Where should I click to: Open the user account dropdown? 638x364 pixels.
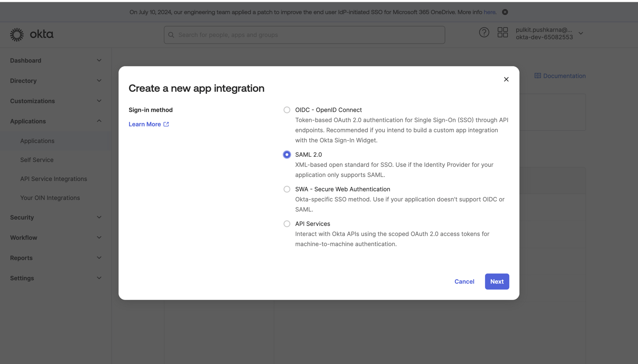pyautogui.click(x=581, y=33)
